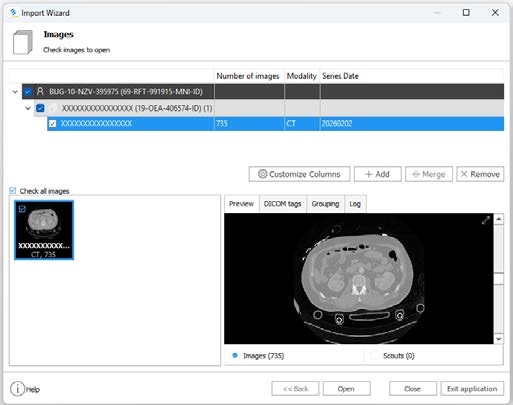Toggle the Check all images checkbox
This screenshot has width=513, height=405.
(x=13, y=191)
